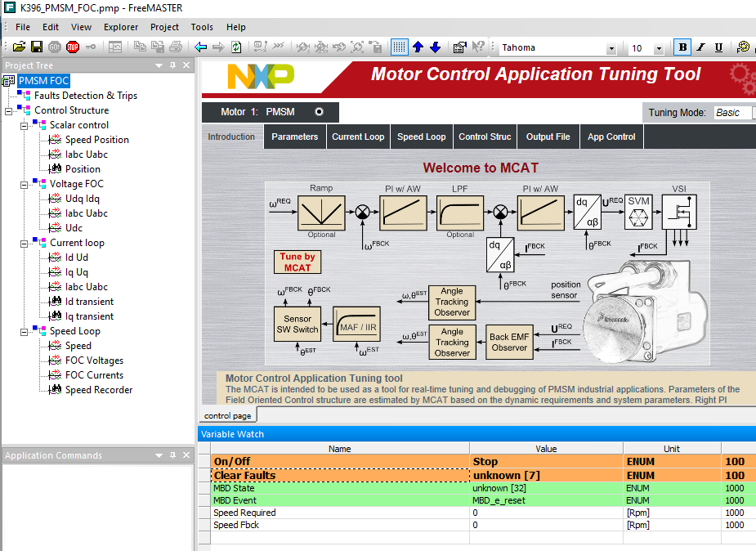The height and width of the screenshot is (551, 756).
Task: Collapse the Voltage FOC tree node
Action: point(24,185)
